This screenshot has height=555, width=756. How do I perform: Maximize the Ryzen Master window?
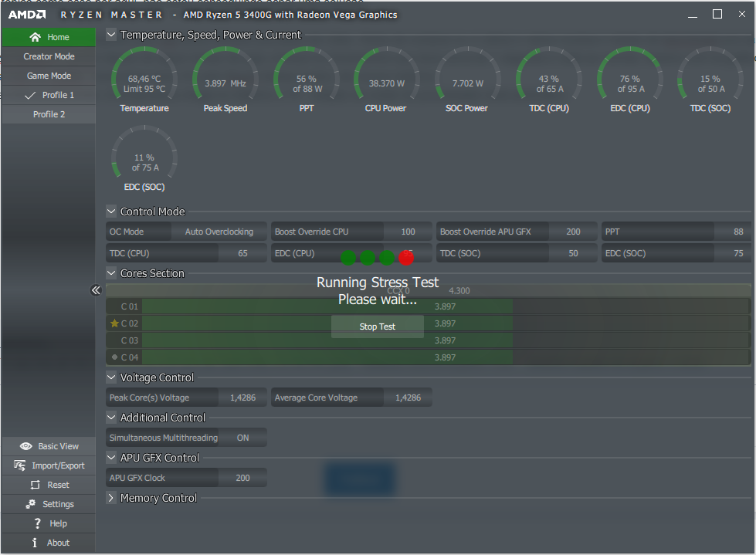[717, 15]
